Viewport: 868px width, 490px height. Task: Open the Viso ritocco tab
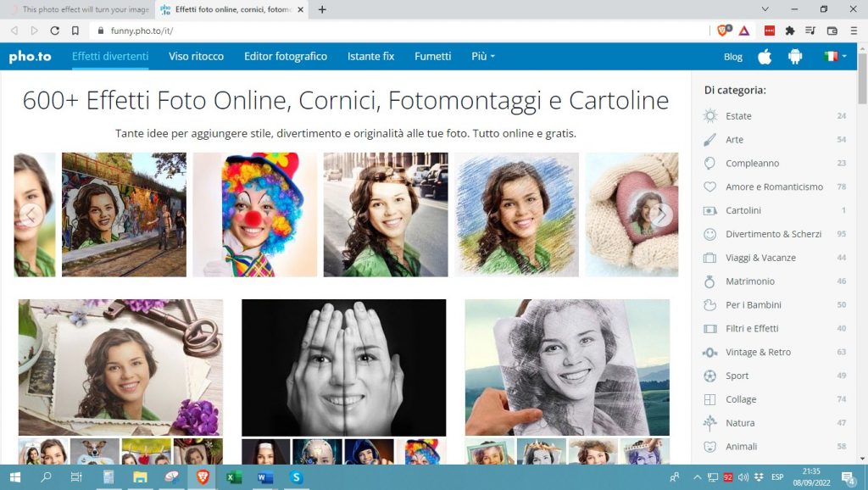point(196,57)
